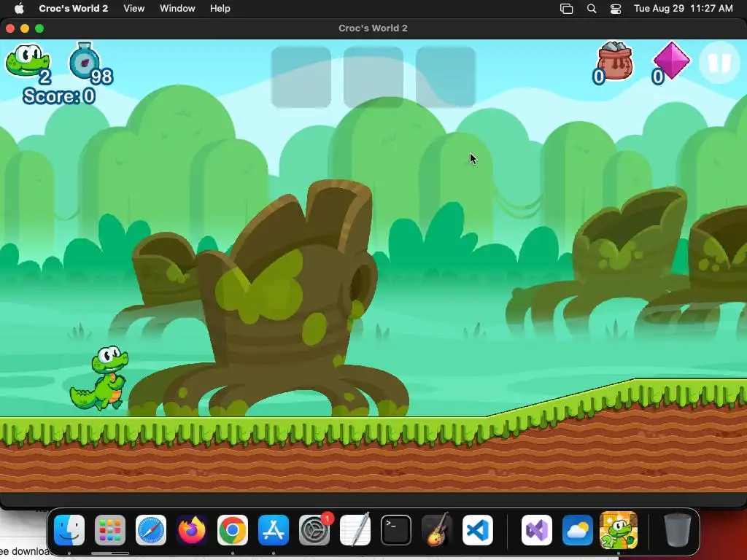This screenshot has height=560, width=747.
Task: Open System Settings from the Dock
Action: pyautogui.click(x=314, y=530)
